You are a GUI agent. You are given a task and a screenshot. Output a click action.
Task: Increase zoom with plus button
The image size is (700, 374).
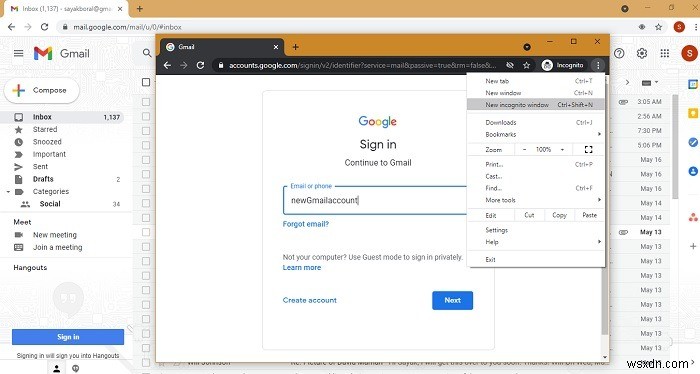point(562,150)
